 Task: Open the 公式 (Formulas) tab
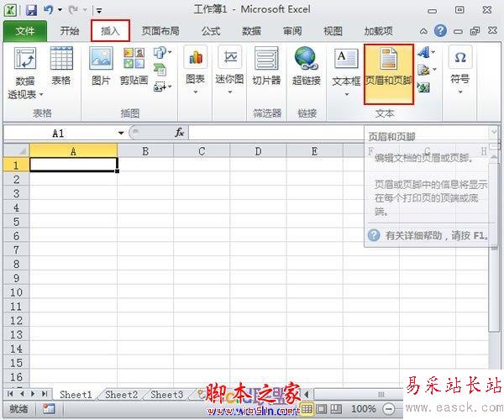coord(211,31)
